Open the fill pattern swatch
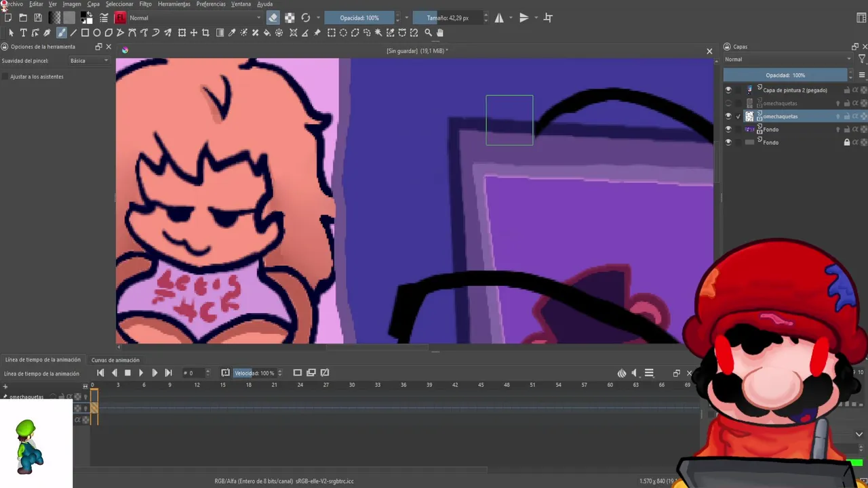868x488 pixels. tap(69, 18)
